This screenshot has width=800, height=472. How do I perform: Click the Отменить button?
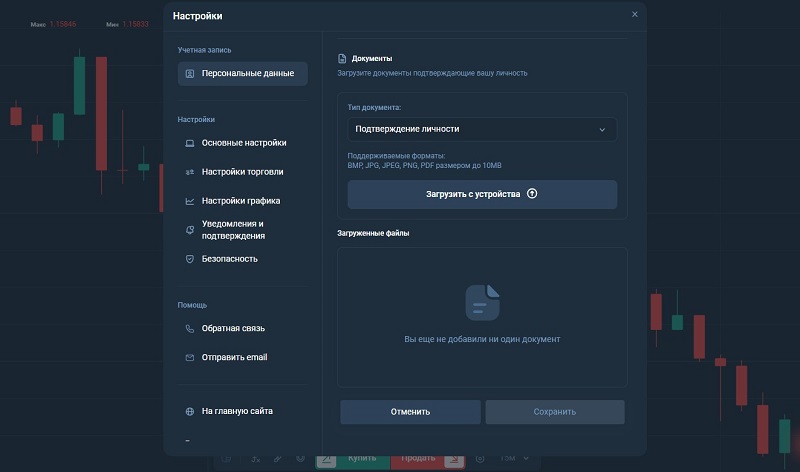coord(410,412)
